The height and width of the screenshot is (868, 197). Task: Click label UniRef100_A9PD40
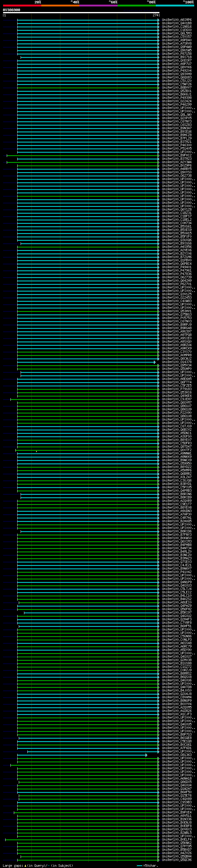click(177, 40)
